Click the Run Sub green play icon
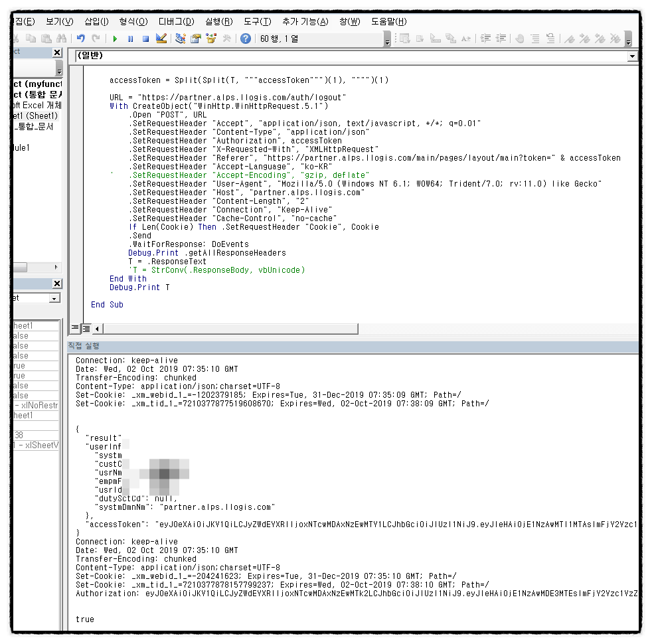 point(115,39)
